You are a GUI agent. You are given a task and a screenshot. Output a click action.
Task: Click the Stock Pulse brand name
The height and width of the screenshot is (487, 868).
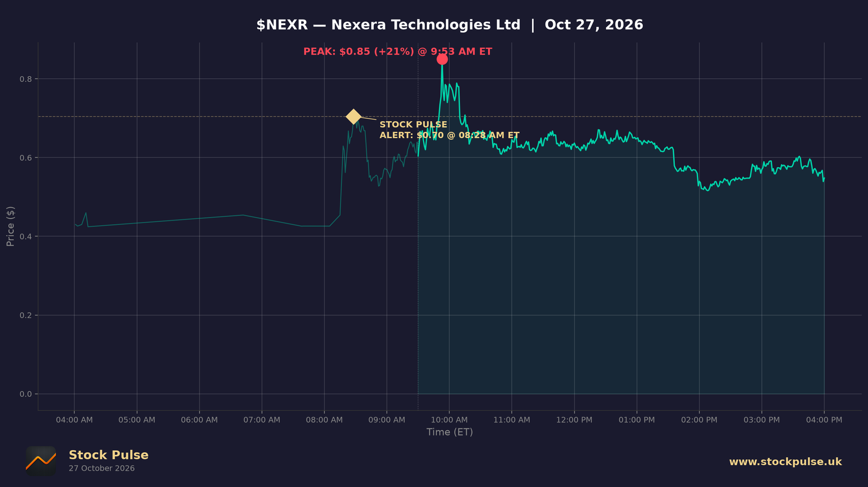point(108,455)
